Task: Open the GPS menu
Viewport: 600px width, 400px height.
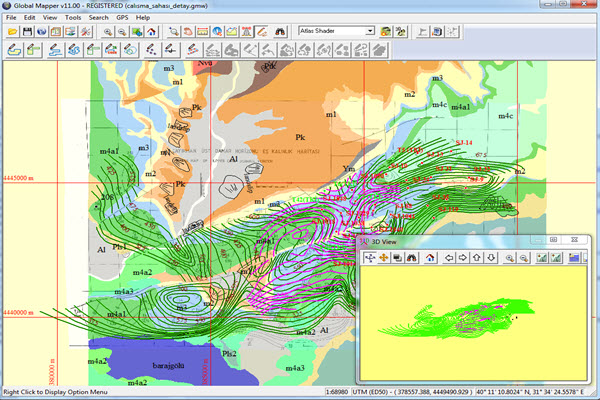Action: point(124,18)
